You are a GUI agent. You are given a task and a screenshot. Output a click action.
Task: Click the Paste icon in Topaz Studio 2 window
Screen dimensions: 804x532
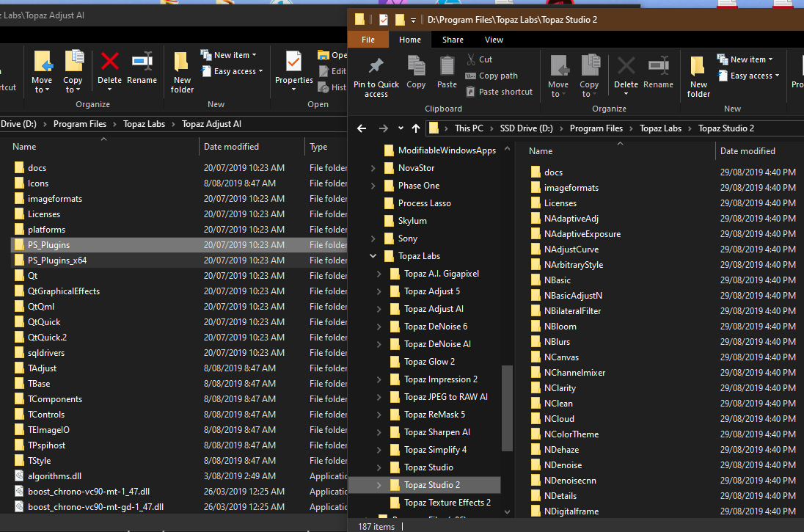pos(447,65)
